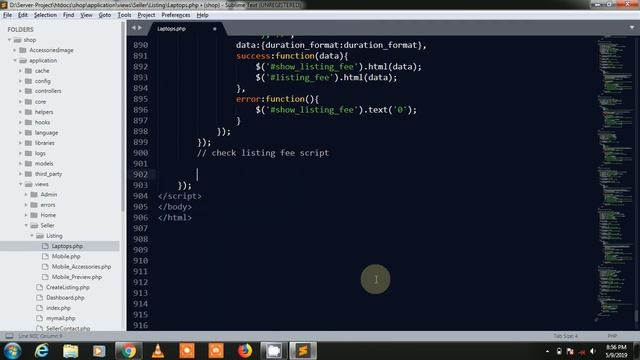
Task: Expand the controllers folder
Action: point(20,91)
